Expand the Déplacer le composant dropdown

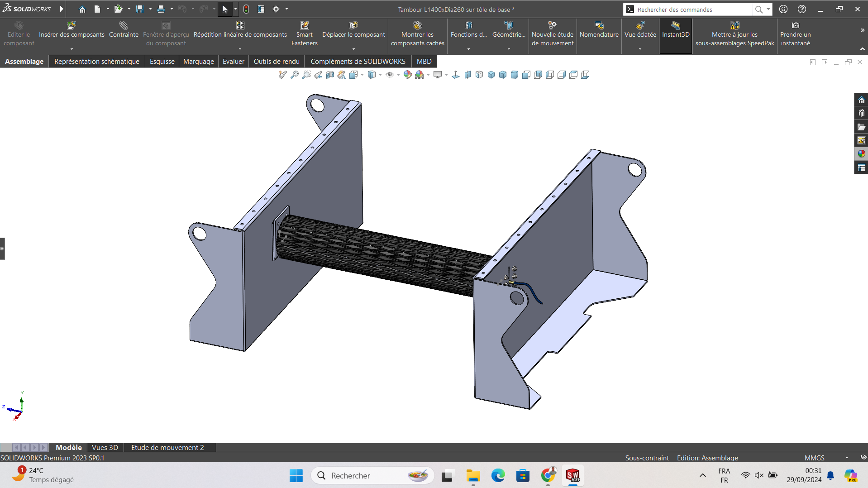pos(353,49)
